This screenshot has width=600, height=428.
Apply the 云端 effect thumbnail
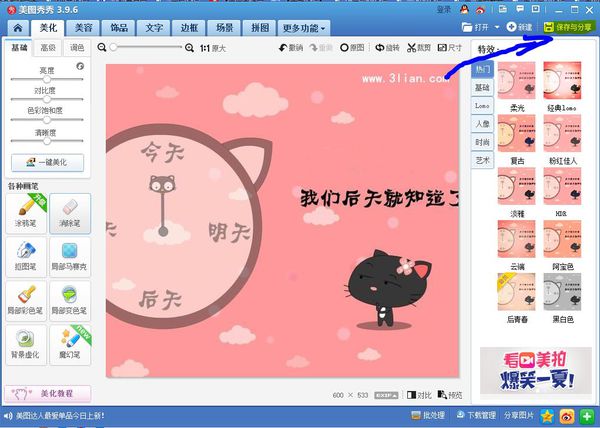click(517, 239)
